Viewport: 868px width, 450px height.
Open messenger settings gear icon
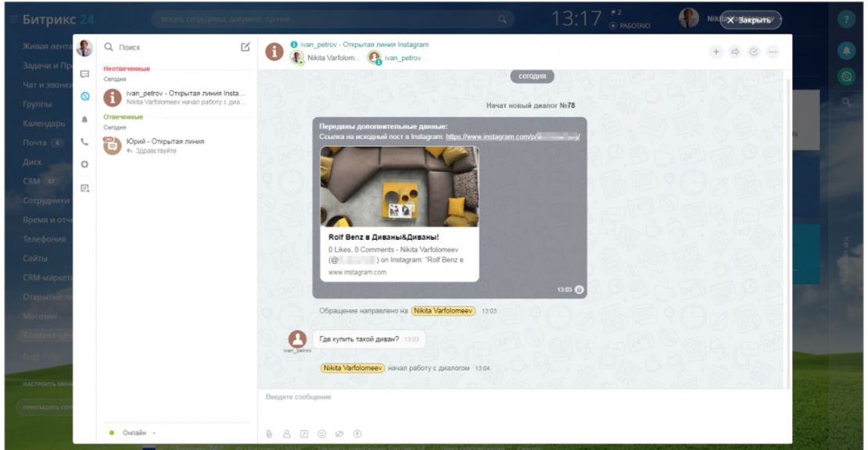(x=84, y=164)
